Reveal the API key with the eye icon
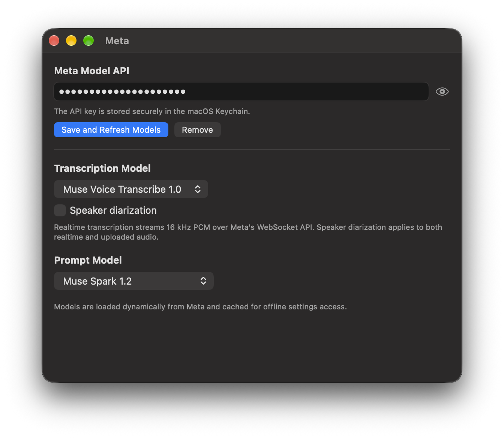The width and height of the screenshot is (504, 438). [442, 91]
